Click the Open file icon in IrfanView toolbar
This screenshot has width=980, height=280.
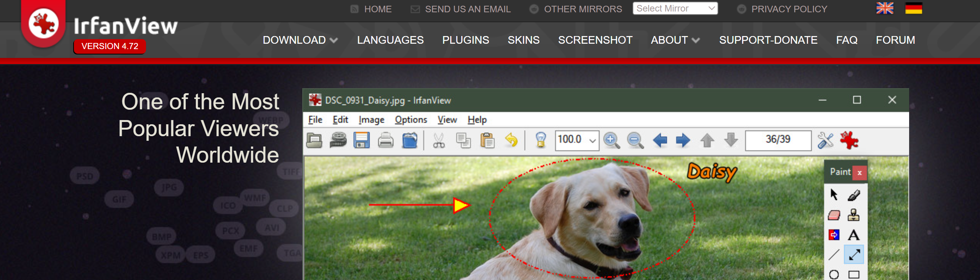click(315, 140)
